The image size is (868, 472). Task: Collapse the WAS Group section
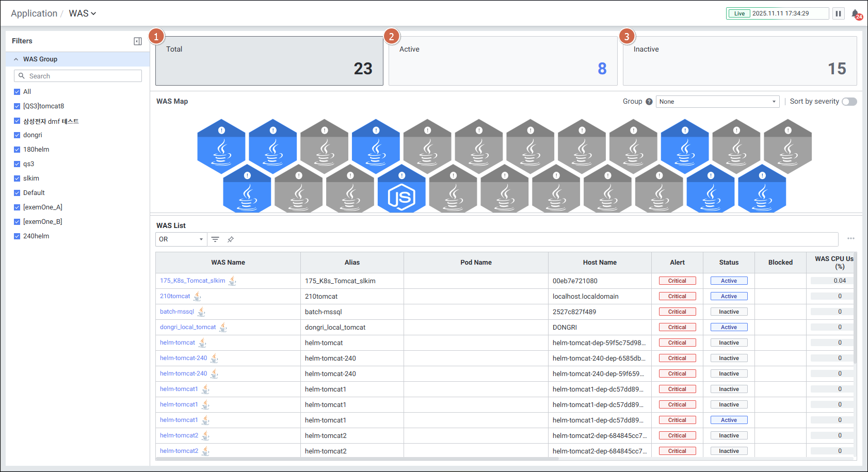point(16,59)
